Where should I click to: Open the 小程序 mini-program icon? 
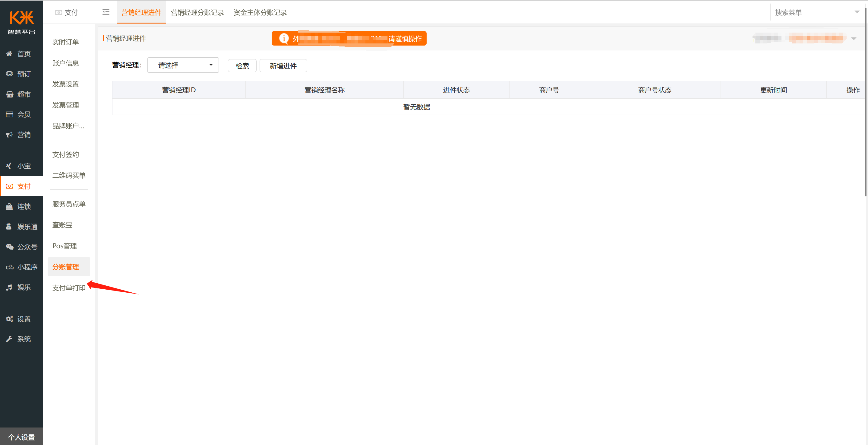(x=9, y=267)
